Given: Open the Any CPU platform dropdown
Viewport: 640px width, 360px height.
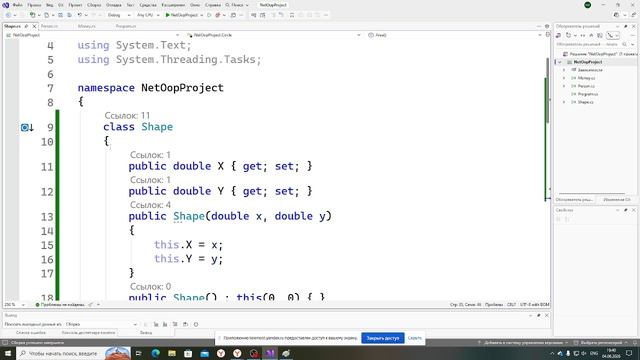Looking at the screenshot, I should coord(148,15).
